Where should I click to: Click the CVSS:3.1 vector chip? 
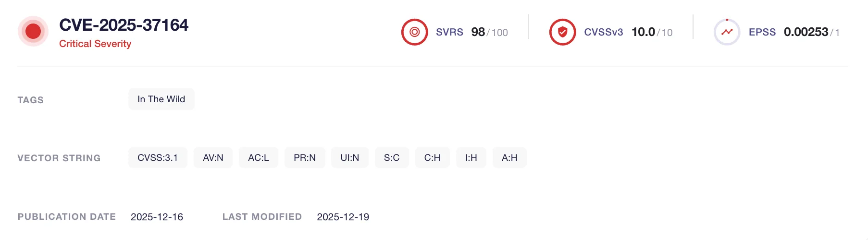pos(158,157)
